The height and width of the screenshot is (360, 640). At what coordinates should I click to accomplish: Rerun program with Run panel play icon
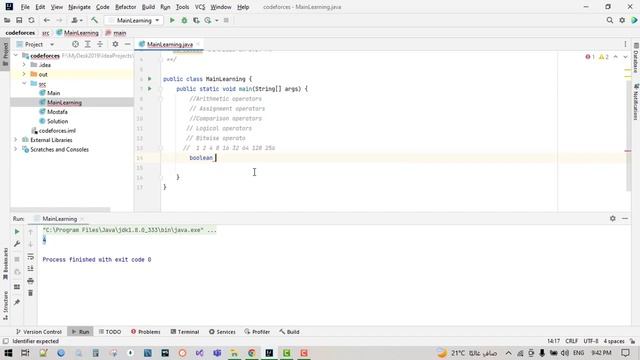coord(17,231)
